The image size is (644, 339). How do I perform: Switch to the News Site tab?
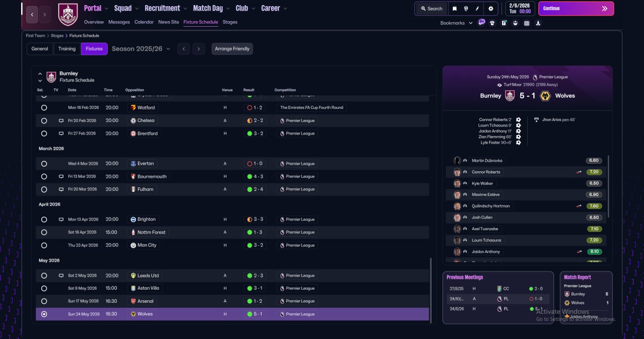169,22
